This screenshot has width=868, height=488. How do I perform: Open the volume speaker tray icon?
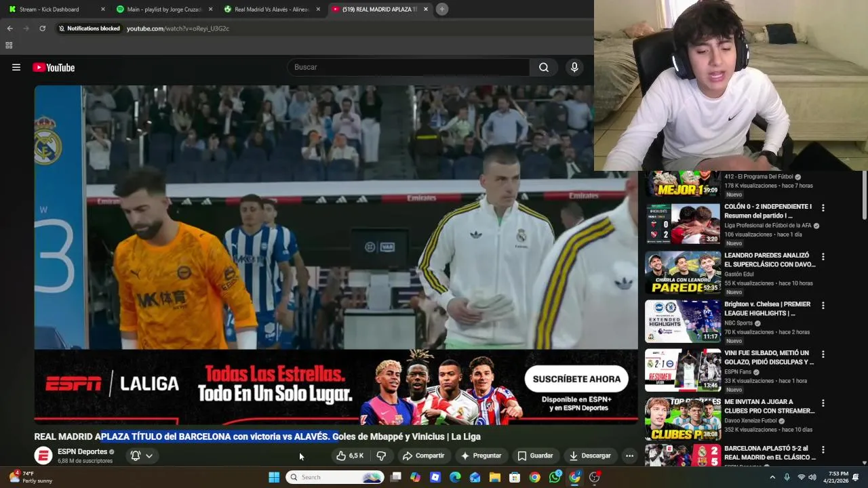(x=812, y=477)
